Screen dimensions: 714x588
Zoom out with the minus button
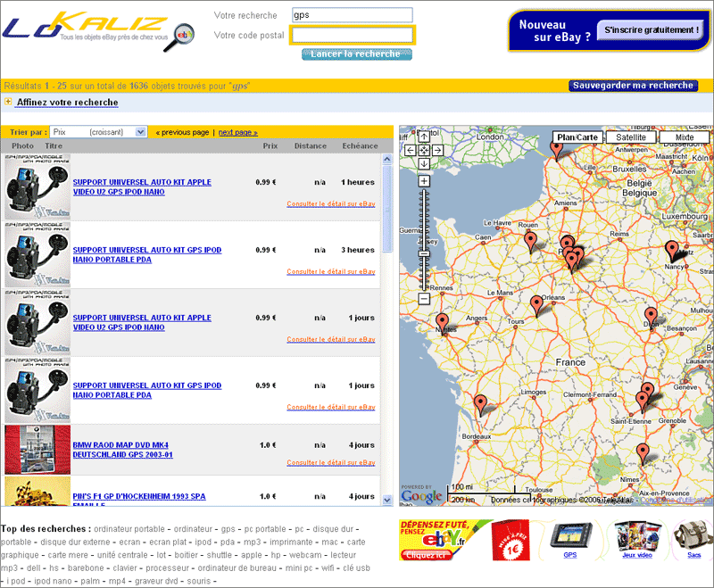424,299
